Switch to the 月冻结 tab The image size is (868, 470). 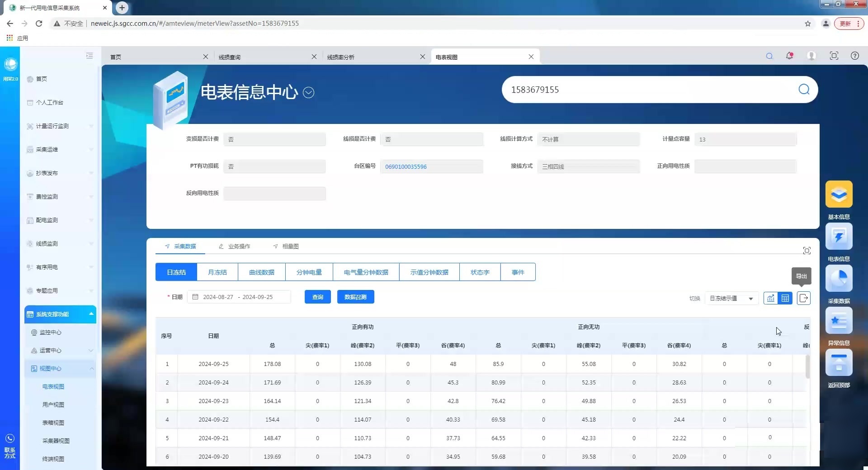pyautogui.click(x=217, y=272)
